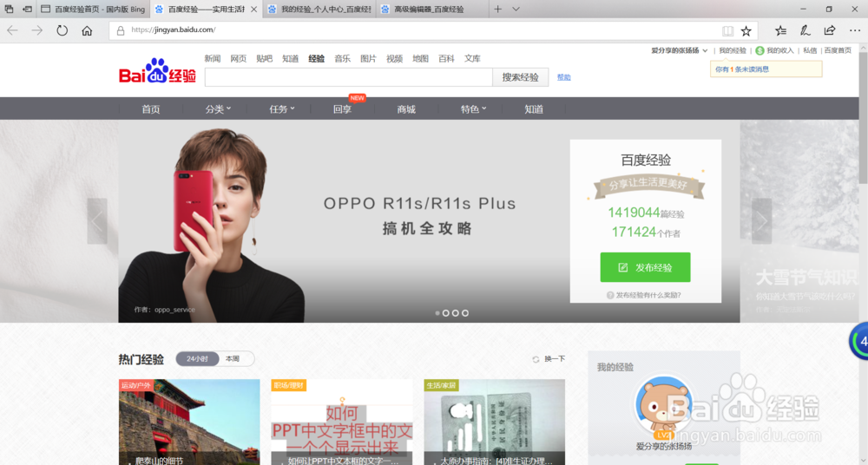The height and width of the screenshot is (465, 868).
Task: Open the browser more options menu
Action: pyautogui.click(x=855, y=30)
